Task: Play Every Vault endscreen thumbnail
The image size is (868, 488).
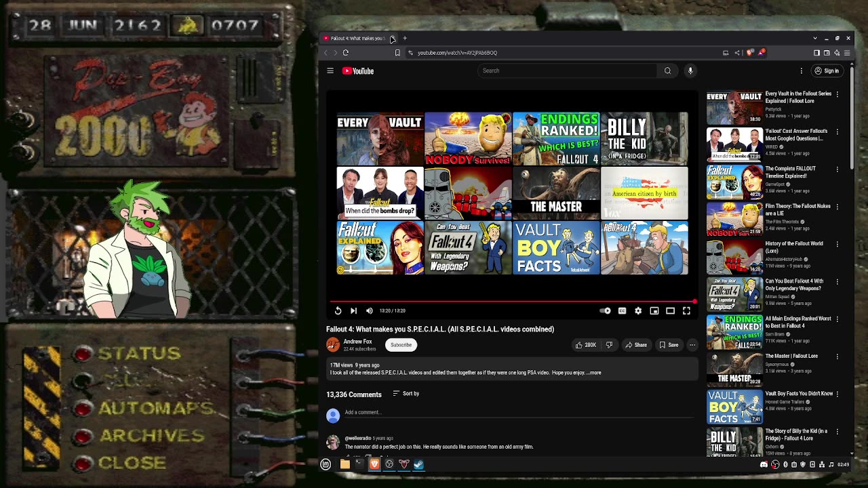Action: (380, 139)
